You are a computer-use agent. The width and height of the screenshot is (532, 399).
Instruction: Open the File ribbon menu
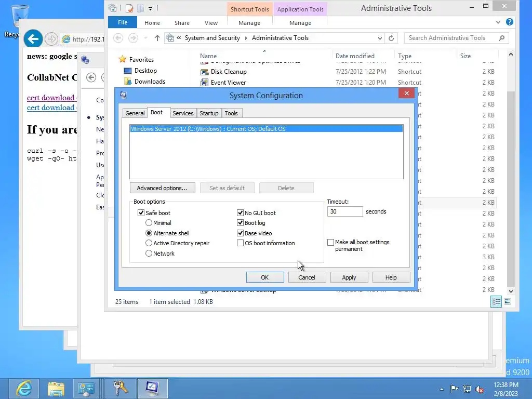tap(123, 22)
